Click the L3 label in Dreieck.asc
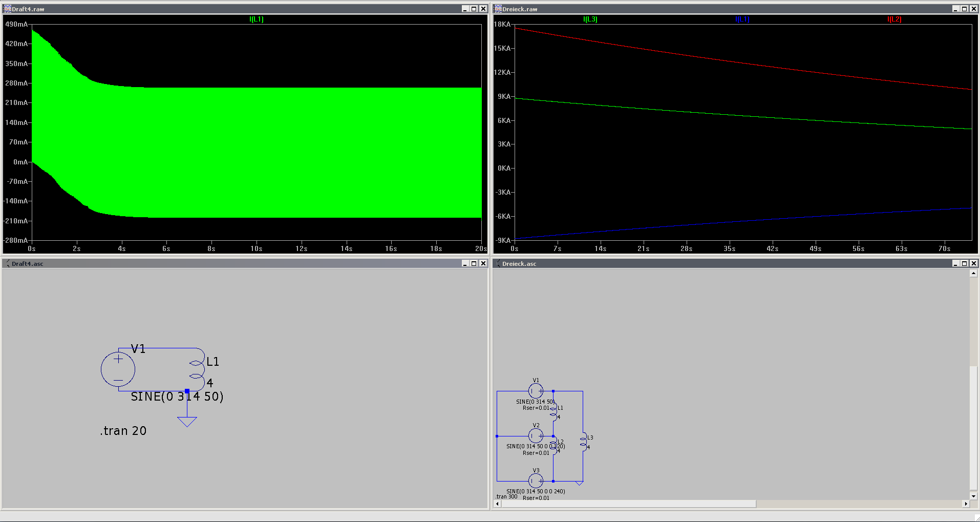Viewport: 980px width, 522px height. (590, 437)
